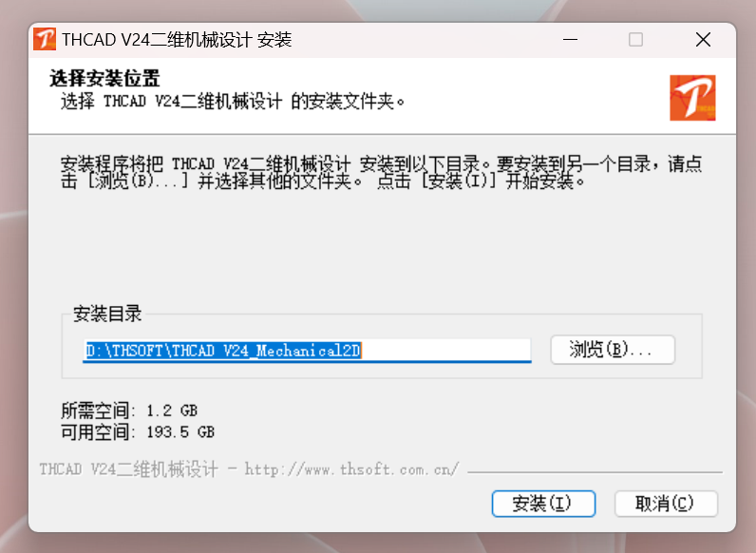Click the 可用空间: 193.5 GB text
The height and width of the screenshot is (553, 756).
pyautogui.click(x=138, y=432)
